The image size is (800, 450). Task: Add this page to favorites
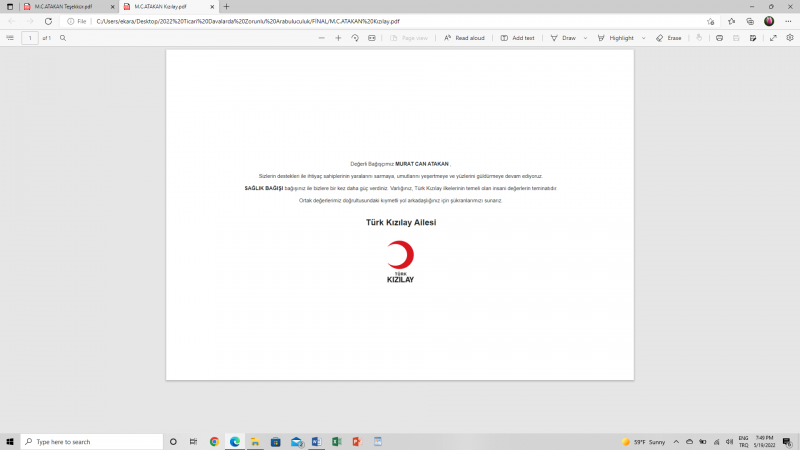(710, 21)
